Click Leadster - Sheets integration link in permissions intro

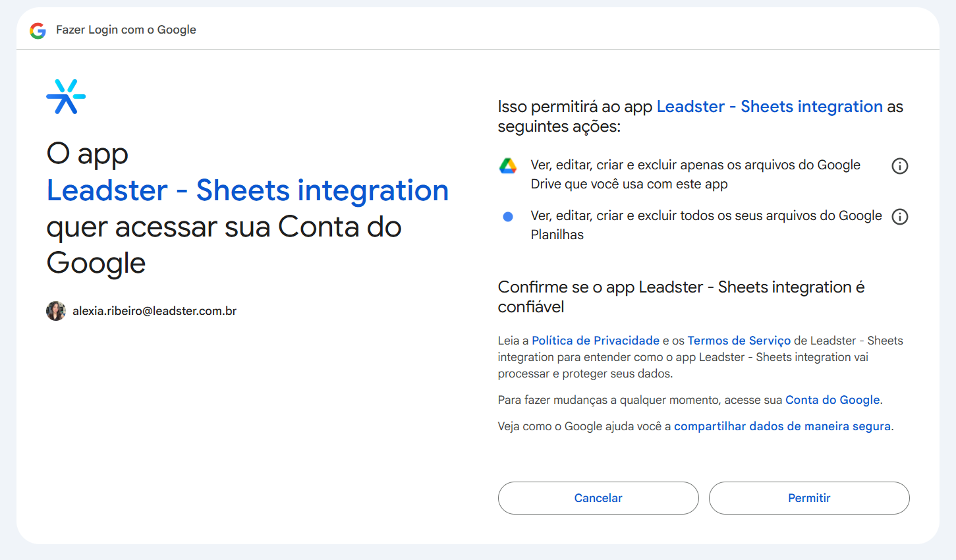(770, 107)
